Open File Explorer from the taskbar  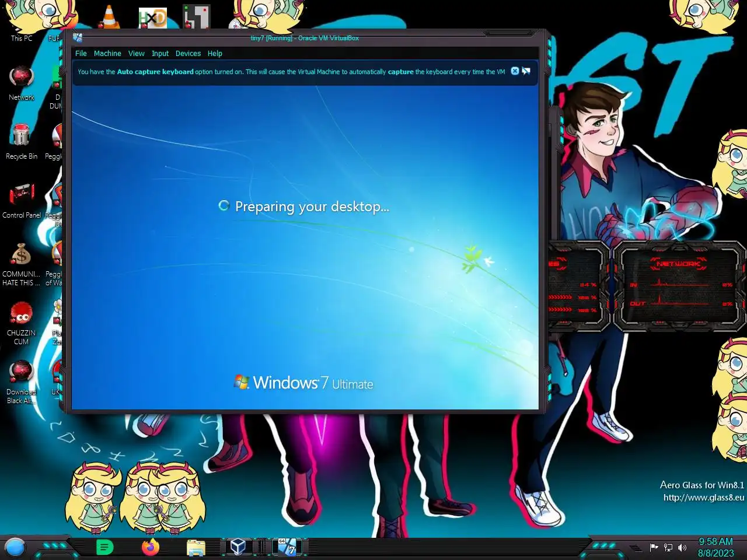click(x=196, y=547)
